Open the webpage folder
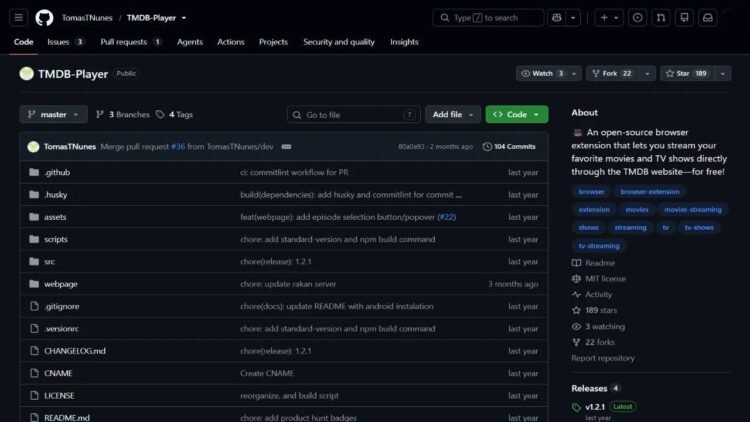Image resolution: width=750 pixels, height=422 pixels. (x=61, y=284)
